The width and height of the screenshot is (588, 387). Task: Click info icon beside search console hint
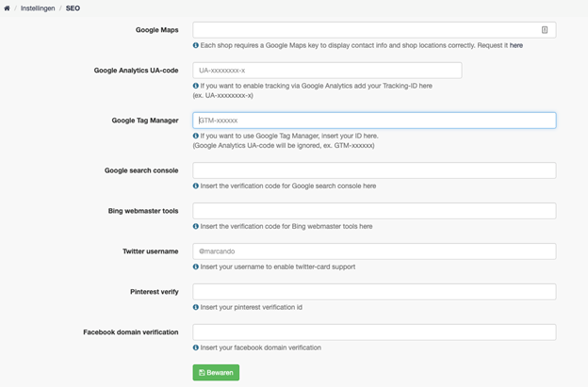[x=196, y=185]
